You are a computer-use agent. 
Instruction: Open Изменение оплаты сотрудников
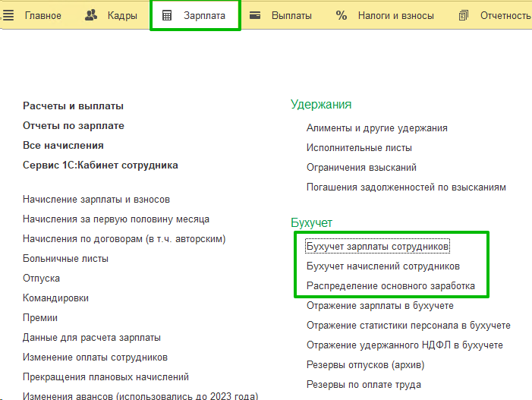click(95, 357)
